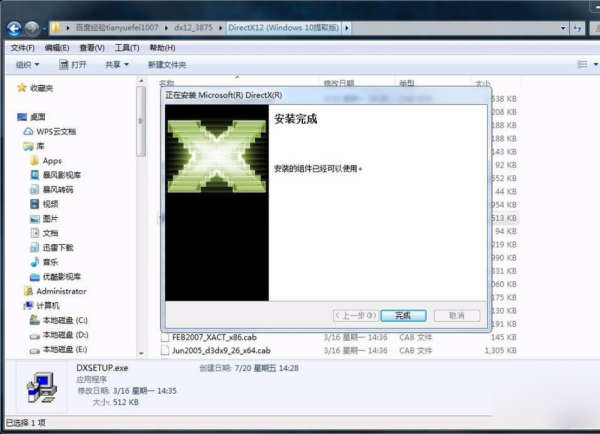Open the 查看(V) menu
This screenshot has width=600, height=434.
click(92, 48)
